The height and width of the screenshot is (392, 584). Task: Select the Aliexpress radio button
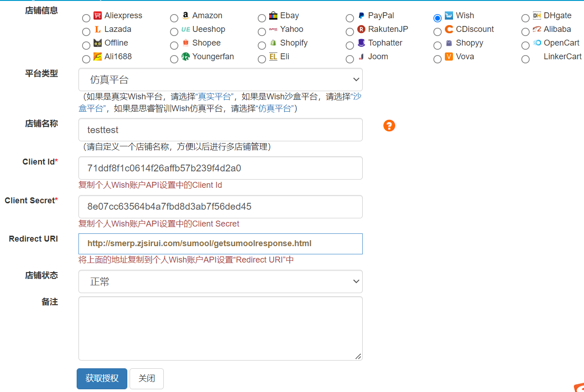coord(86,18)
